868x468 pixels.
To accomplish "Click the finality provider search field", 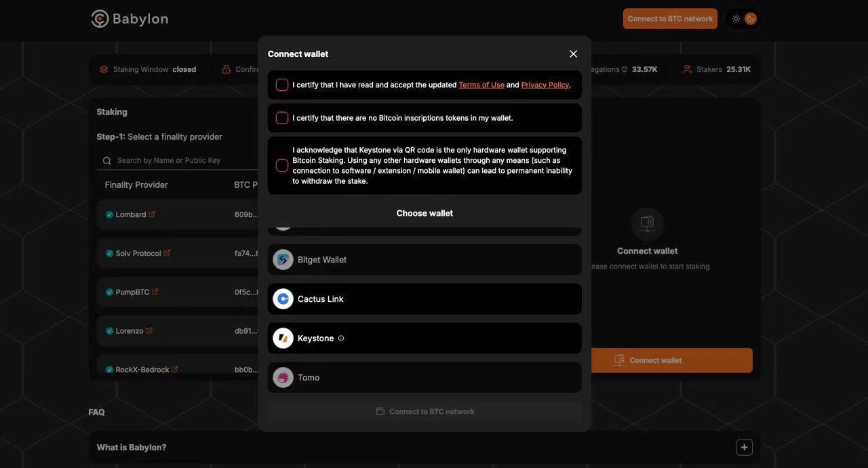I will [x=183, y=161].
